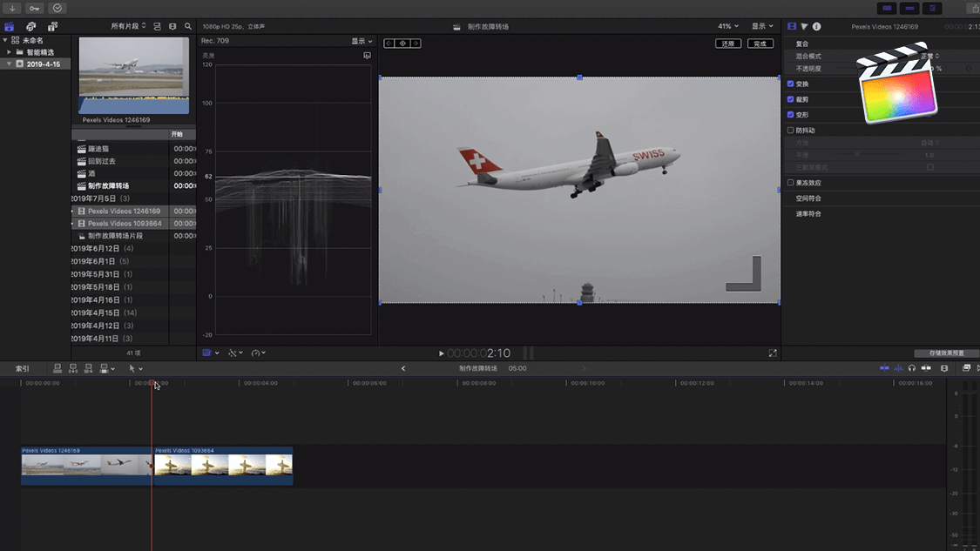Enable the 防抖动 (Stabilization) checkbox
Viewport: 980px width, 551px height.
coord(791,131)
